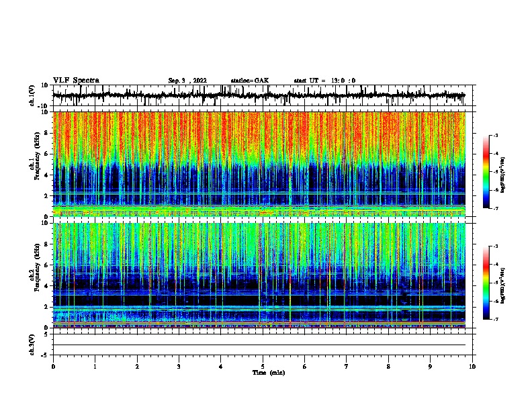Click the "-7" label on ch.2 color bar
The height and width of the screenshot is (411, 532).
[x=495, y=319]
